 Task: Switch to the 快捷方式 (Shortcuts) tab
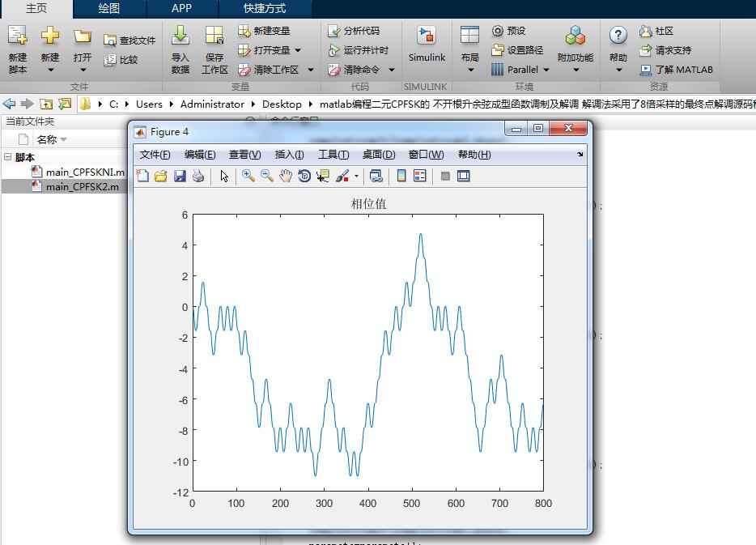(x=265, y=9)
